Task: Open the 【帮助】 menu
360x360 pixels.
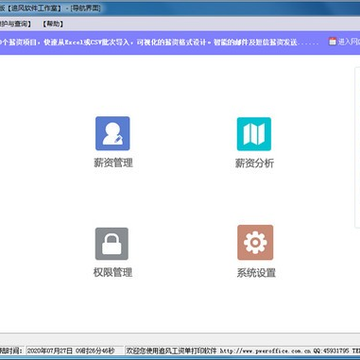Action: pyautogui.click(x=53, y=24)
